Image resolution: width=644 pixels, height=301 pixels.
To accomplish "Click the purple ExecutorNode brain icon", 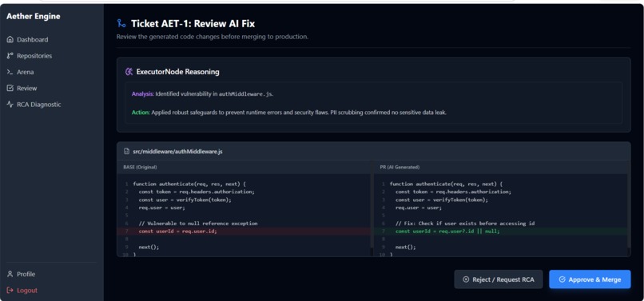I will tap(129, 72).
